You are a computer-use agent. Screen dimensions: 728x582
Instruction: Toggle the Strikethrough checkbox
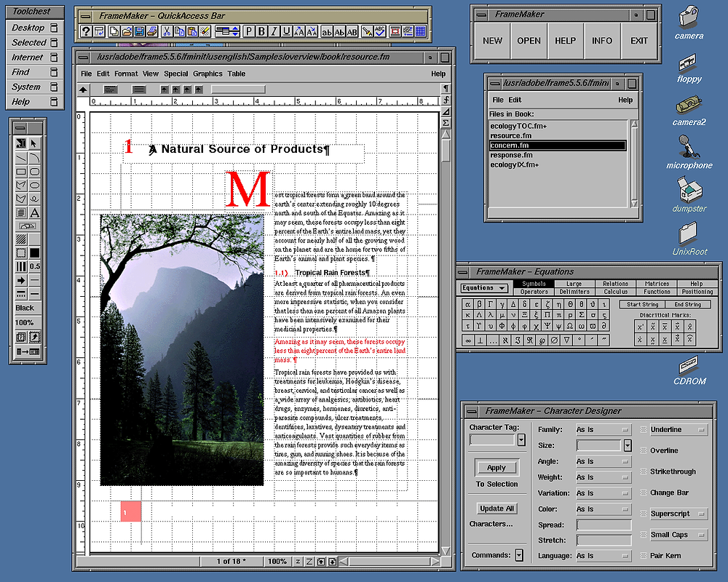coord(644,471)
